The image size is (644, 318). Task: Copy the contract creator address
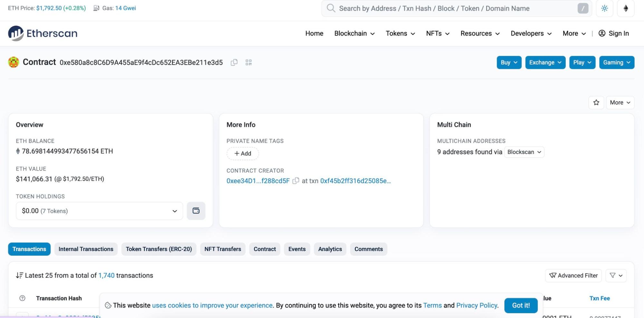click(x=295, y=181)
